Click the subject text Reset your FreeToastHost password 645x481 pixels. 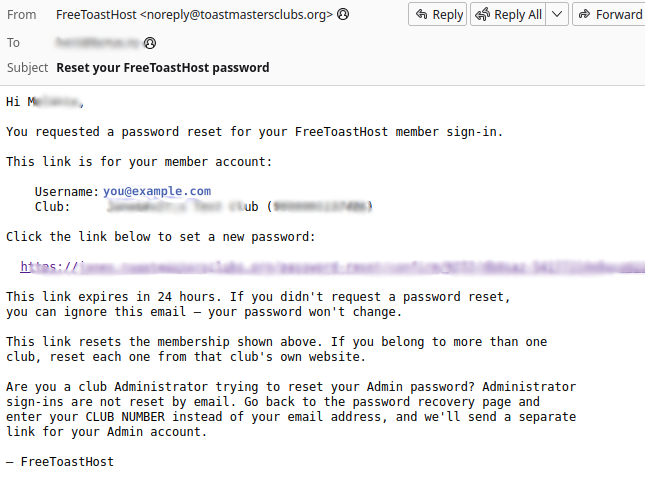coord(163,67)
